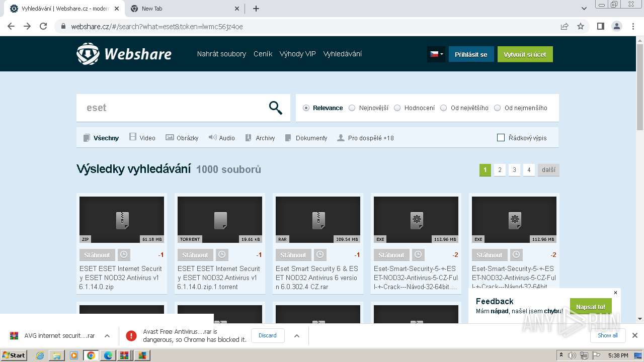Close the Feedback popup

tap(615, 293)
